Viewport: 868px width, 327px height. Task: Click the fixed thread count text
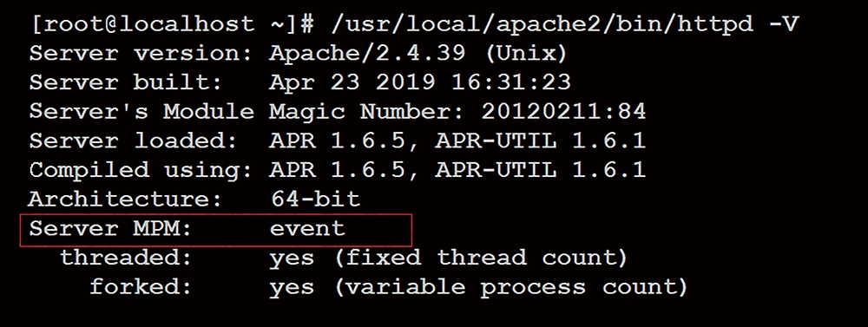click(x=481, y=258)
